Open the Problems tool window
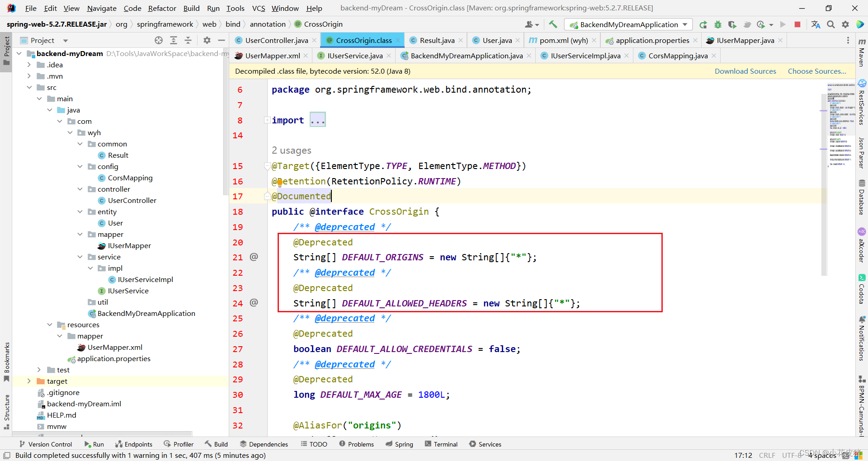868x461 pixels. click(356, 444)
